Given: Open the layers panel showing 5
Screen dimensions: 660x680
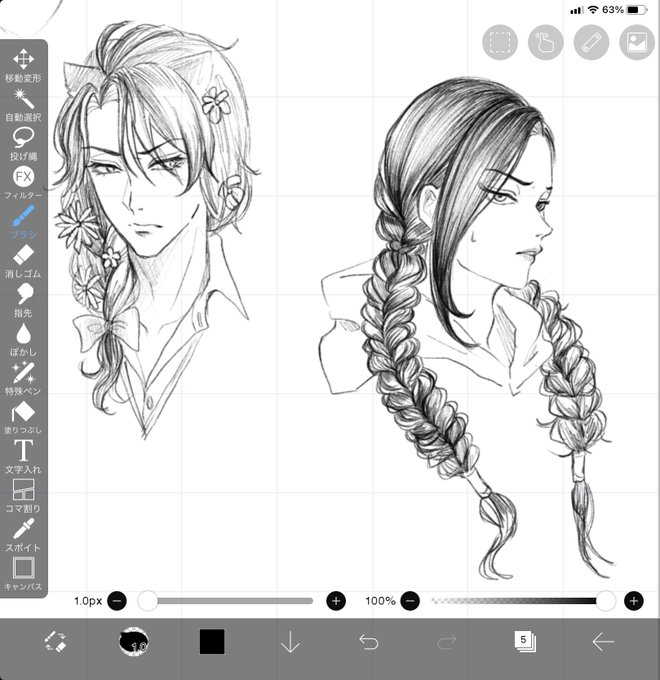Looking at the screenshot, I should pos(525,641).
